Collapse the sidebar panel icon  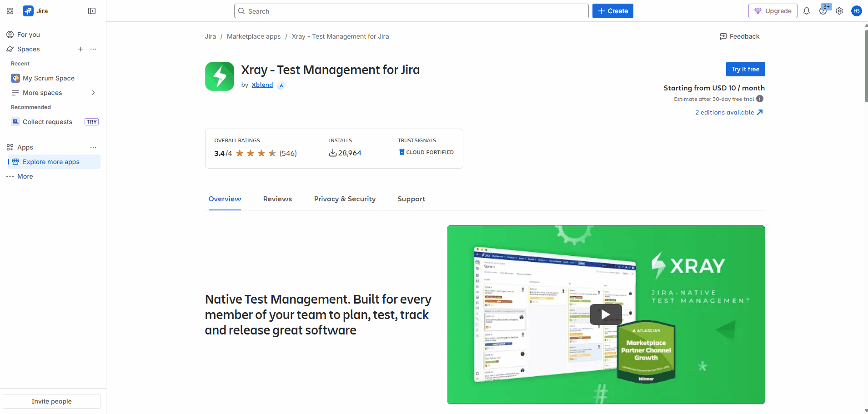[x=92, y=11]
